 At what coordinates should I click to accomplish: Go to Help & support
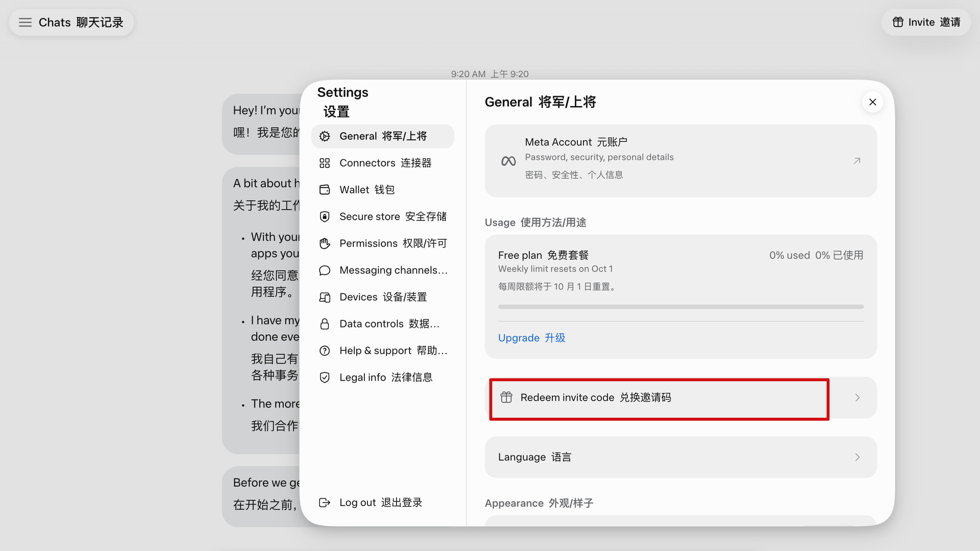383,350
